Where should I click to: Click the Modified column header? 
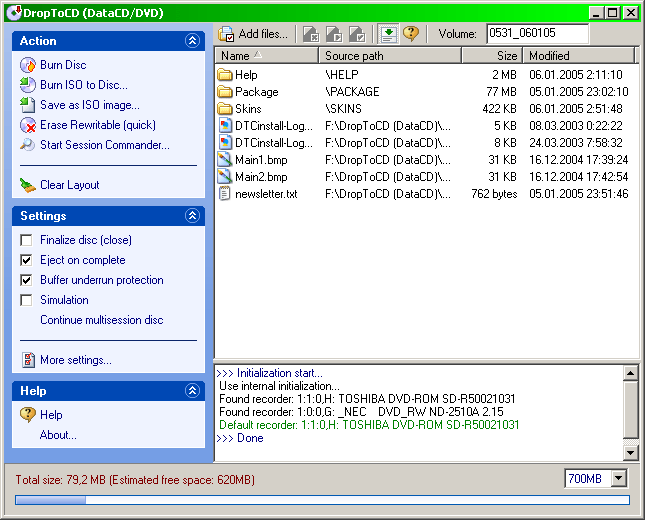pos(578,56)
